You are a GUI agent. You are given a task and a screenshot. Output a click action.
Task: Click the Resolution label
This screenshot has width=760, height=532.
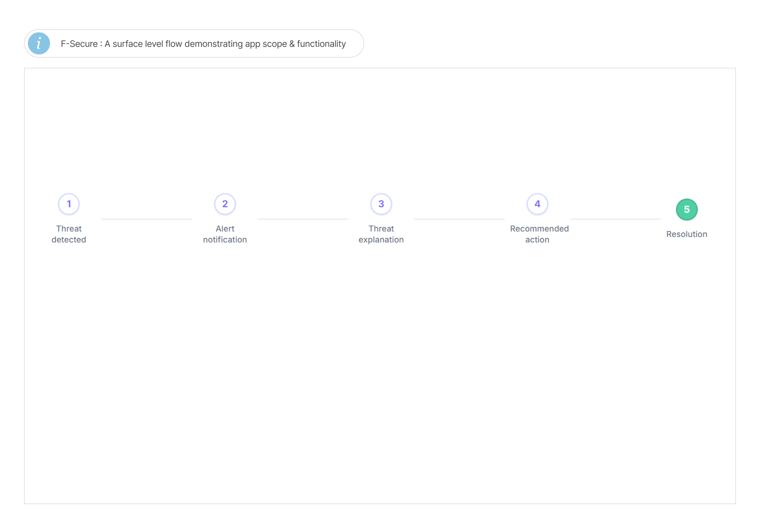(687, 234)
